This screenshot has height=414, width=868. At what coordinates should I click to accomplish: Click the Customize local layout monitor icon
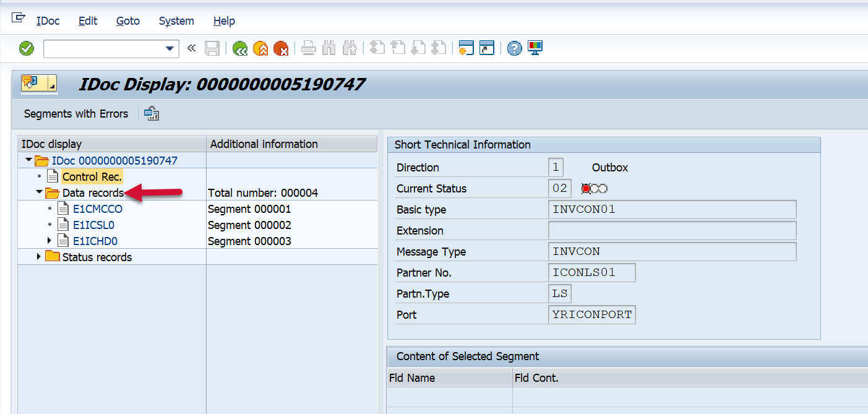pos(535,48)
